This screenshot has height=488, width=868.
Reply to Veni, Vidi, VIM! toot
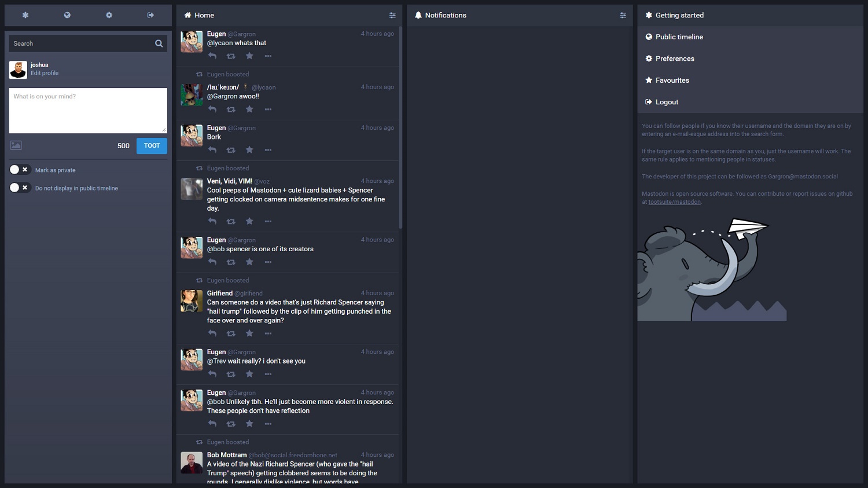212,221
